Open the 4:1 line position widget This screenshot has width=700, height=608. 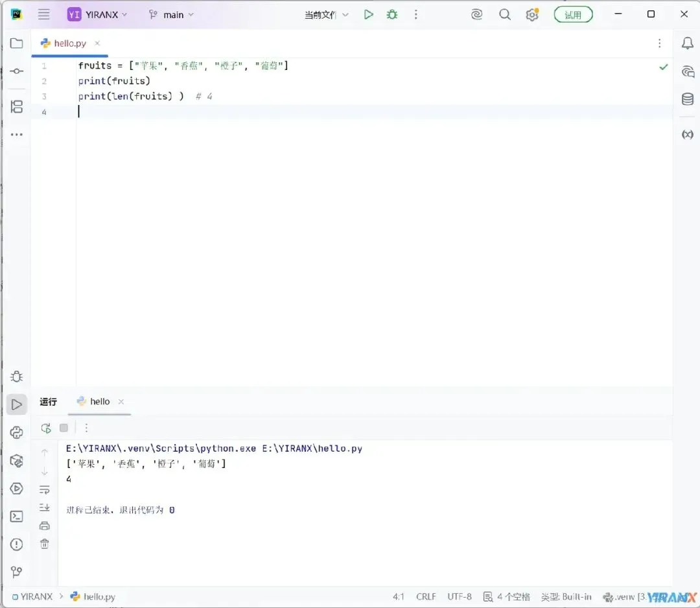click(x=398, y=596)
